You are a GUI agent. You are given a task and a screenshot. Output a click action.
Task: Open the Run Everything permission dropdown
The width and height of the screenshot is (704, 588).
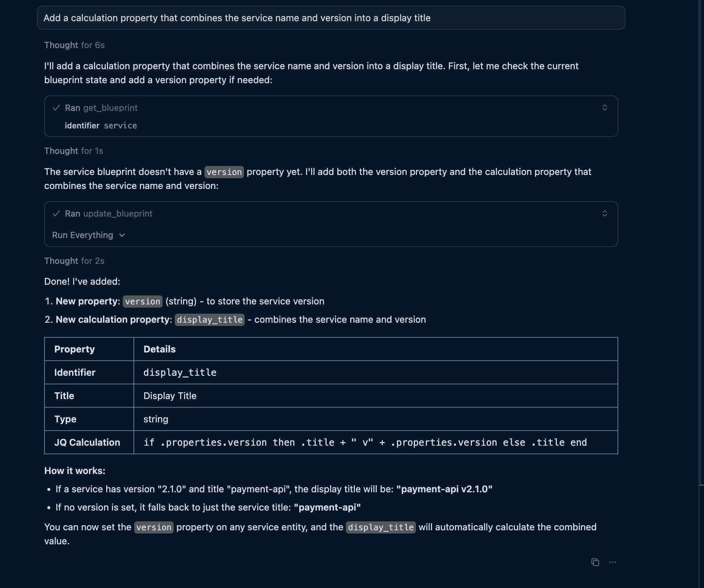[x=88, y=235]
